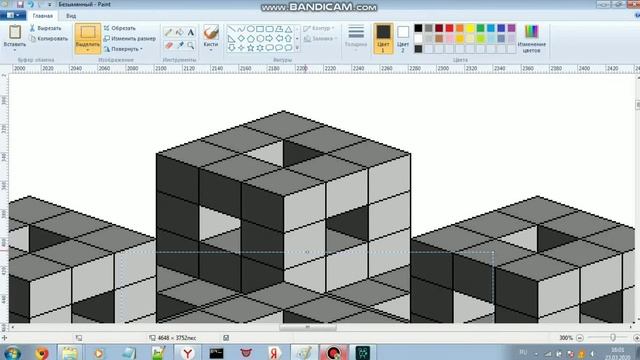Select Color 1 (Цвет 1) button

coord(383,38)
